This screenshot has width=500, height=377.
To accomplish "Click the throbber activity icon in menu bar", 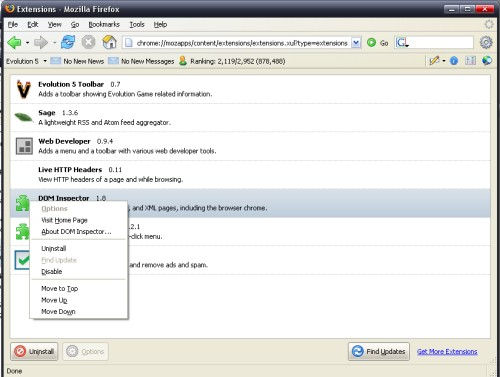I will pyautogui.click(x=489, y=24).
